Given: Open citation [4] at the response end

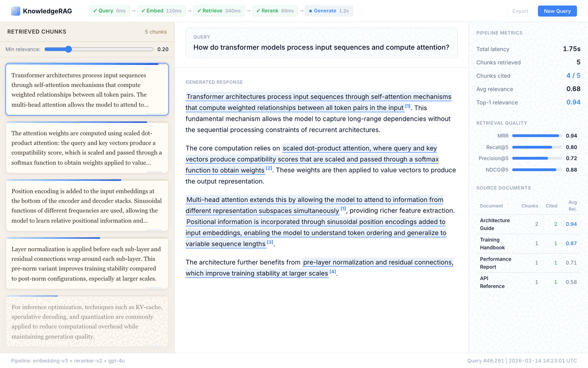Looking at the screenshot, I should tap(333, 271).
